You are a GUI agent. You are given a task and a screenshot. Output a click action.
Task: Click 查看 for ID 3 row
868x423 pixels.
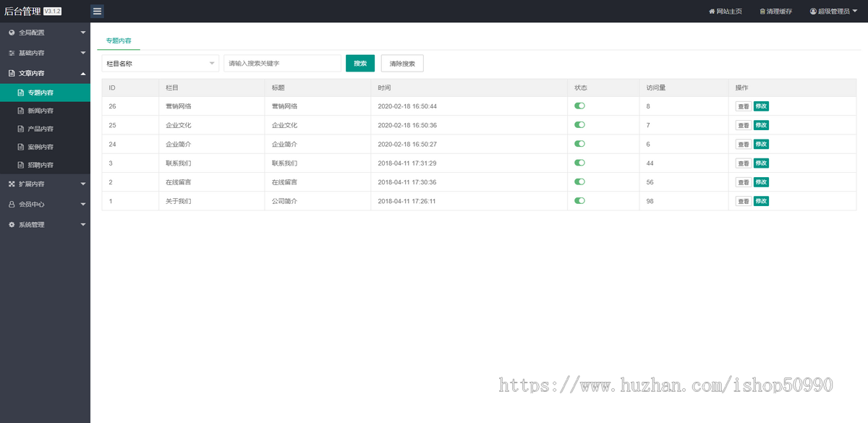point(744,163)
